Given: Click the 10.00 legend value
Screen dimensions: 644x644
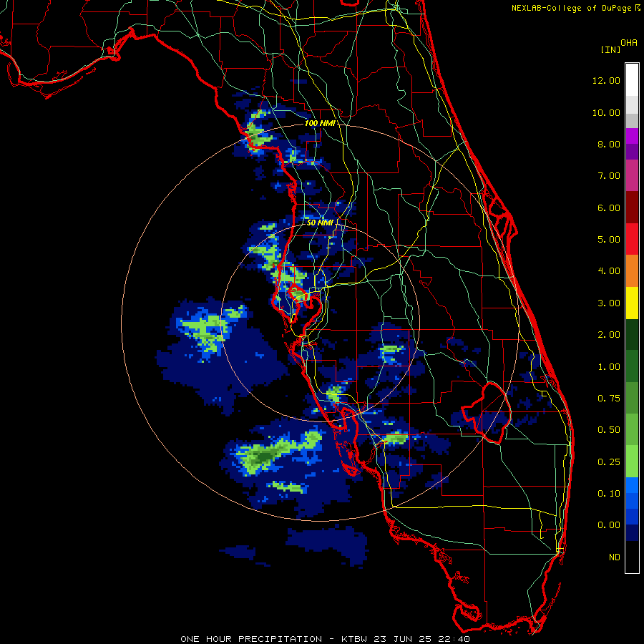Looking at the screenshot, I should (606, 112).
